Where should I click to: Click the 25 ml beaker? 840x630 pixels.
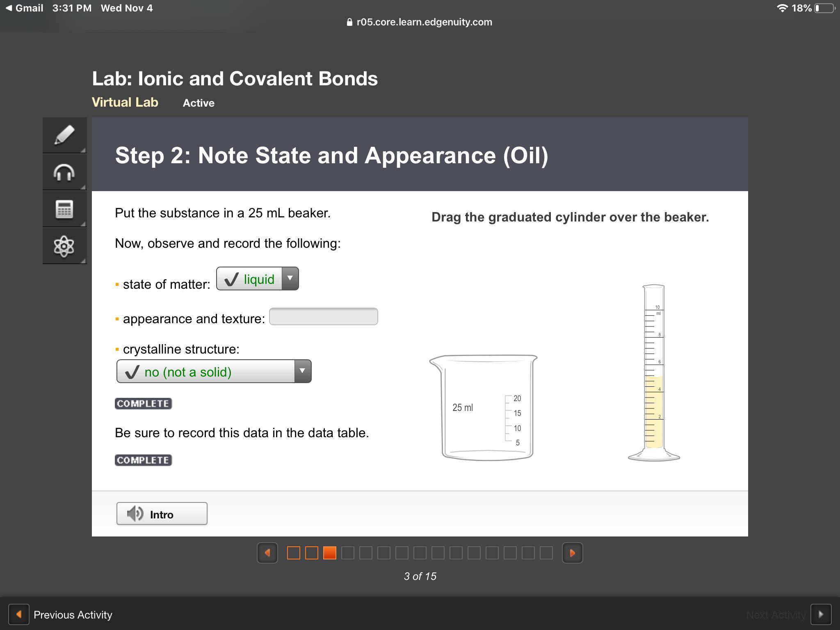click(484, 408)
